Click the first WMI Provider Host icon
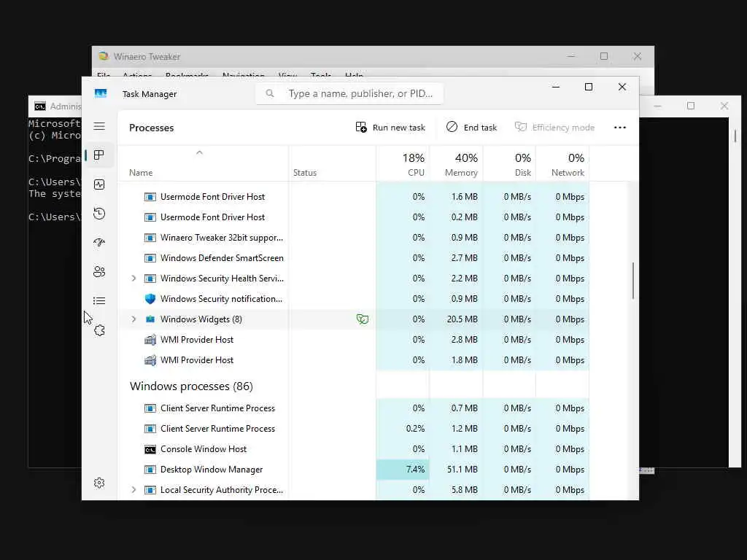 pyautogui.click(x=150, y=340)
